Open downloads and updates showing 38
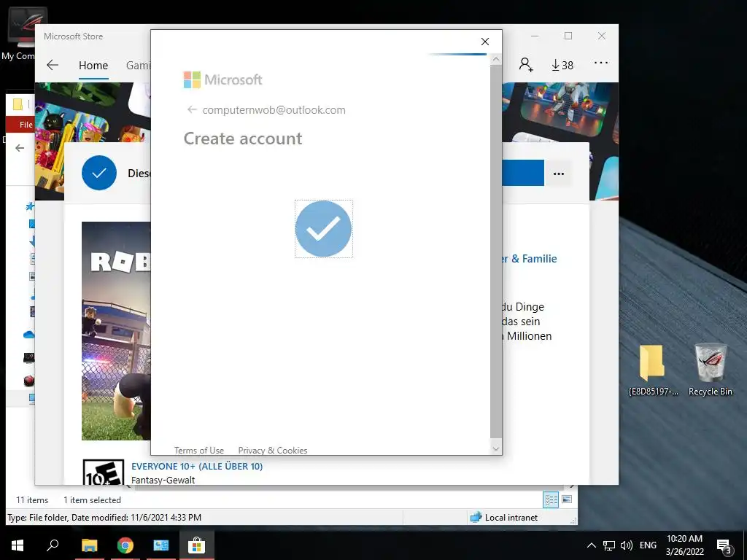The height and width of the screenshot is (560, 747). [x=562, y=65]
